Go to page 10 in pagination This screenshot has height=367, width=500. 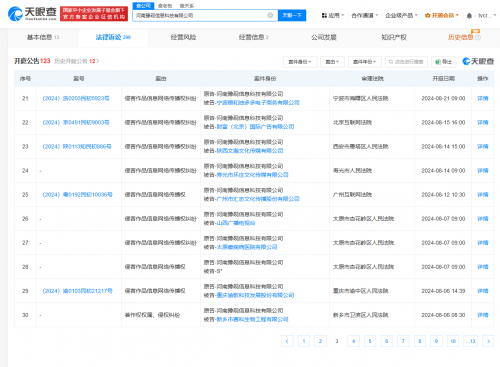[x=453, y=341]
